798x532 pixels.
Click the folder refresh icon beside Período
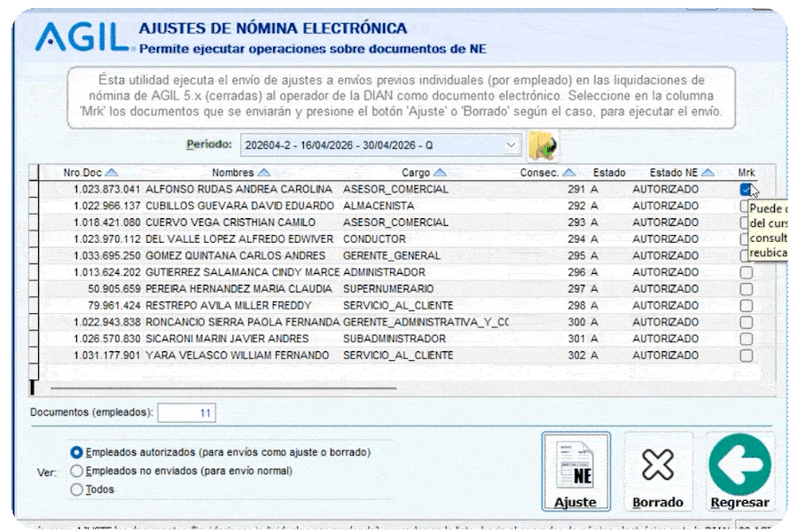tap(544, 145)
